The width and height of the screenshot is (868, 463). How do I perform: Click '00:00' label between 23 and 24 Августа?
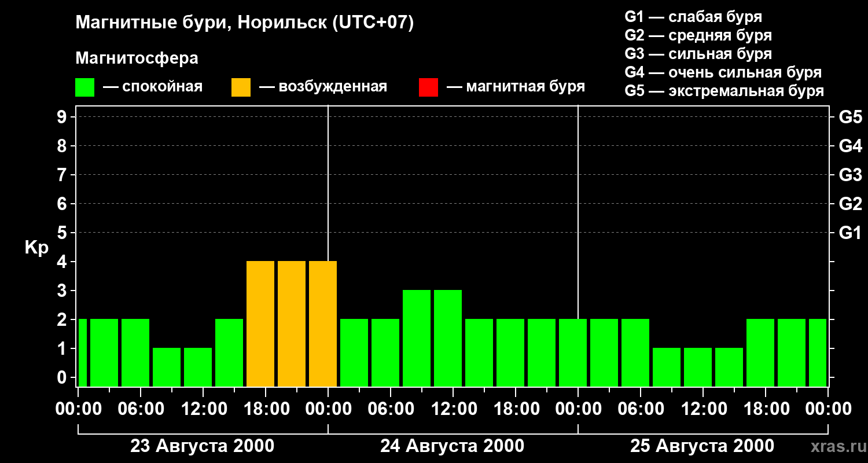(x=328, y=409)
